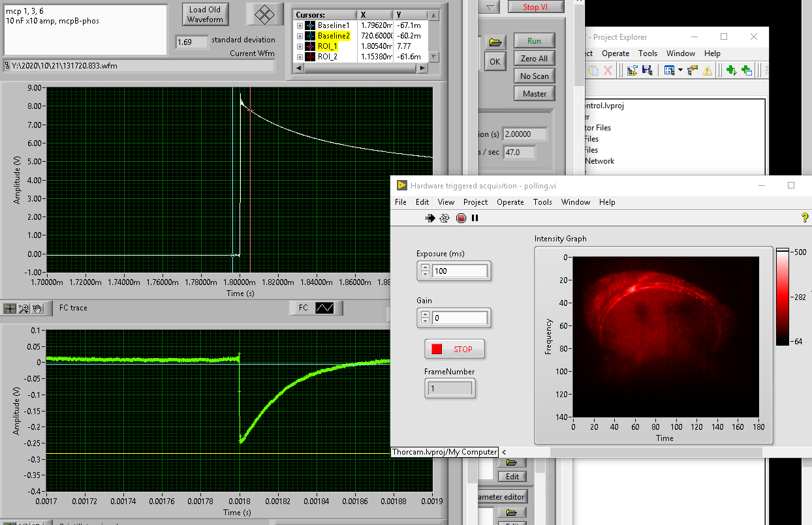The height and width of the screenshot is (525, 812).
Task: Expand the ROI_2 cursor entry
Action: (x=300, y=57)
